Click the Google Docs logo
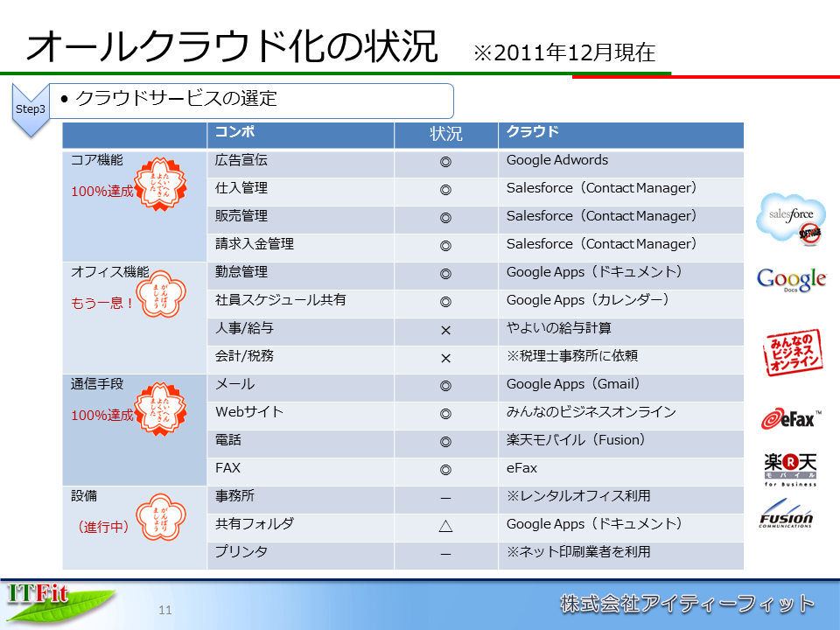 click(791, 280)
